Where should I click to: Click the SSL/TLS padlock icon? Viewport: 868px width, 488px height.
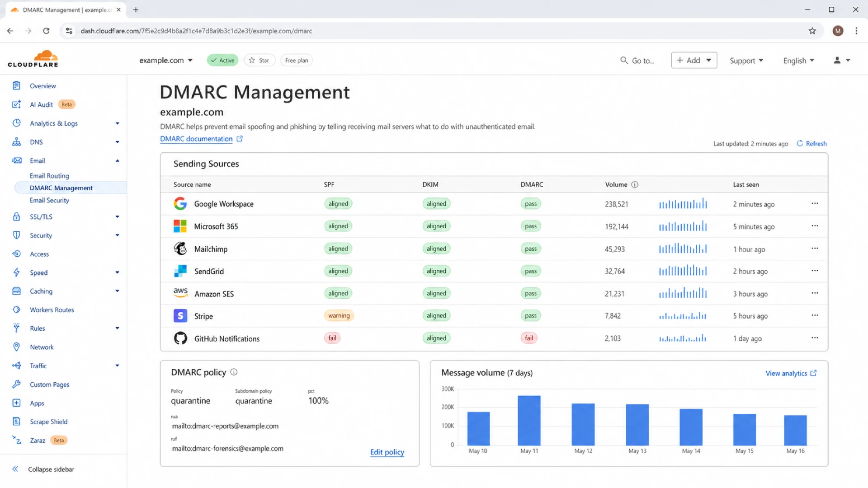(17, 216)
